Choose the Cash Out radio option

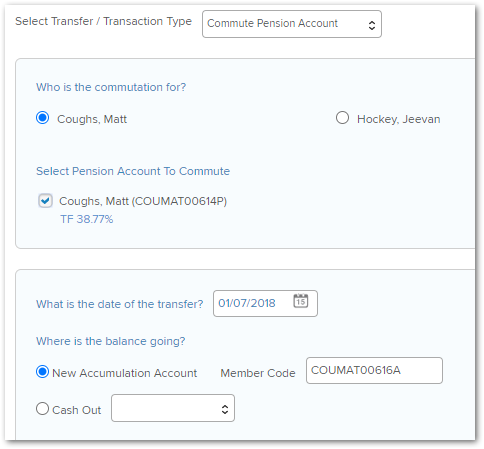click(42, 409)
